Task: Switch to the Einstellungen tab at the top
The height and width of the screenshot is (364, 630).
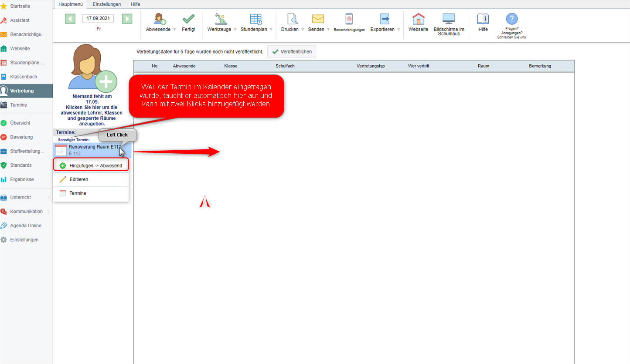Action: [x=106, y=4]
